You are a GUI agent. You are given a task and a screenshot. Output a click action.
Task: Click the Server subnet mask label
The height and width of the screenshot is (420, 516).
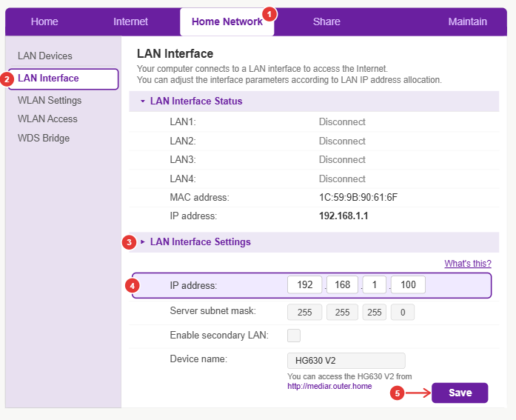pos(212,310)
